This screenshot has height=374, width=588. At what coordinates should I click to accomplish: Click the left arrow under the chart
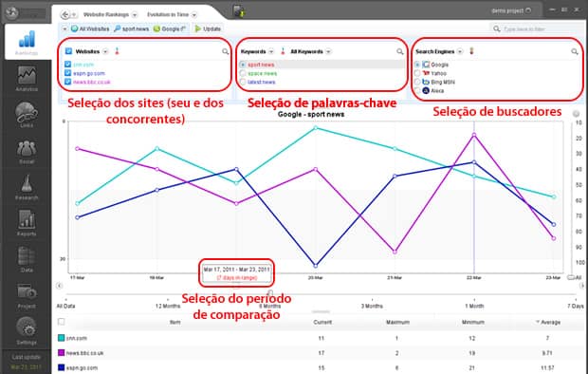59,286
